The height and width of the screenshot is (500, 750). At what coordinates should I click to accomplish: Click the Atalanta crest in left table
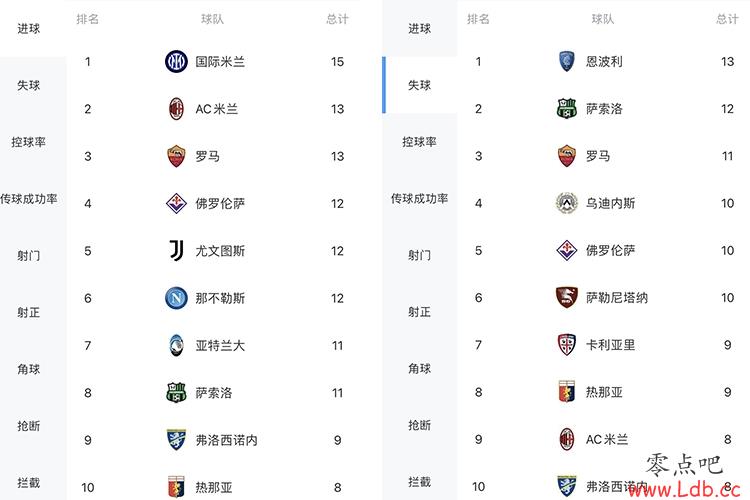176,345
